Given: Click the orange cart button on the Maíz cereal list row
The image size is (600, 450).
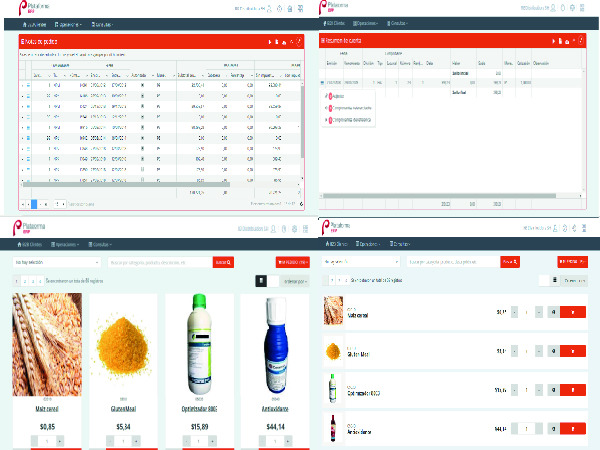Looking at the screenshot, I should [571, 311].
